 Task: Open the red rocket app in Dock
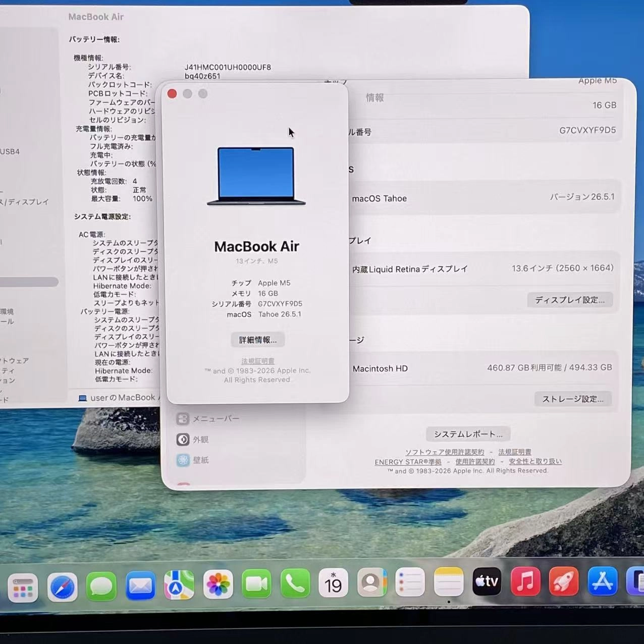[x=564, y=581]
